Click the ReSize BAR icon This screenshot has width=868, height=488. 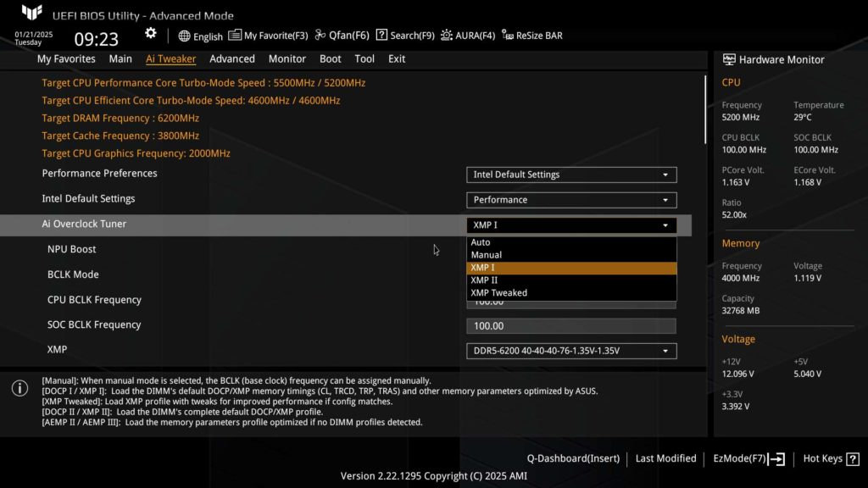click(508, 36)
